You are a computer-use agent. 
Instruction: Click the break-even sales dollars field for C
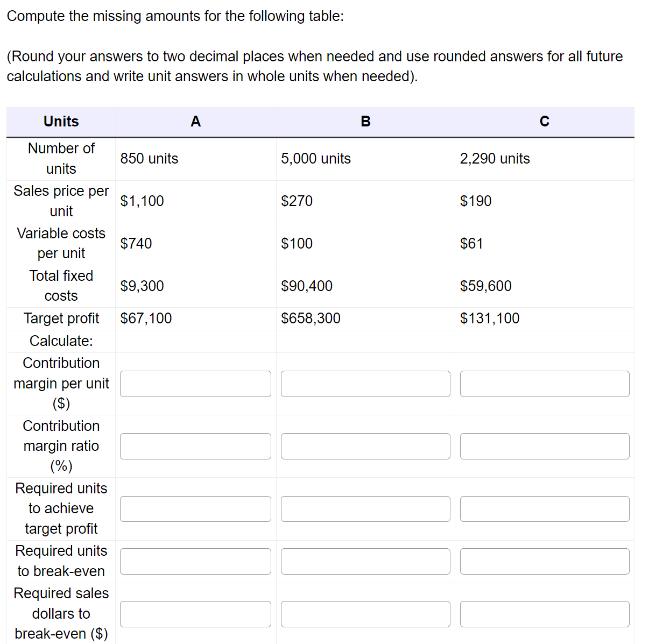coord(544,613)
